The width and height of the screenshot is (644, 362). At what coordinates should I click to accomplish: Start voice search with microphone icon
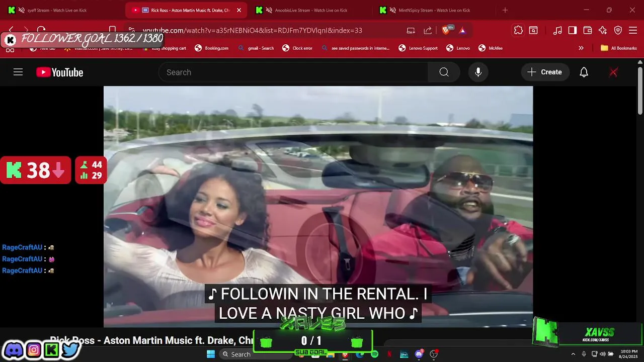(478, 72)
